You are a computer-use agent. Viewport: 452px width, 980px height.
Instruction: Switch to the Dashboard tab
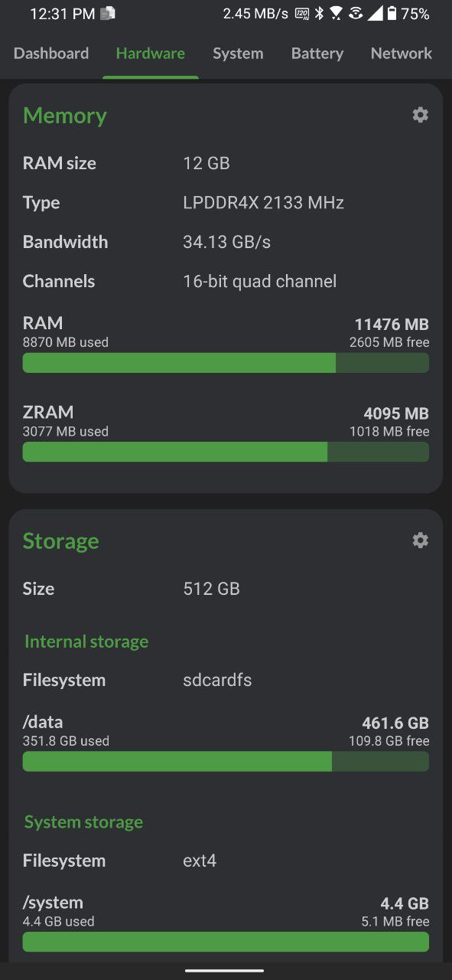pyautogui.click(x=51, y=54)
